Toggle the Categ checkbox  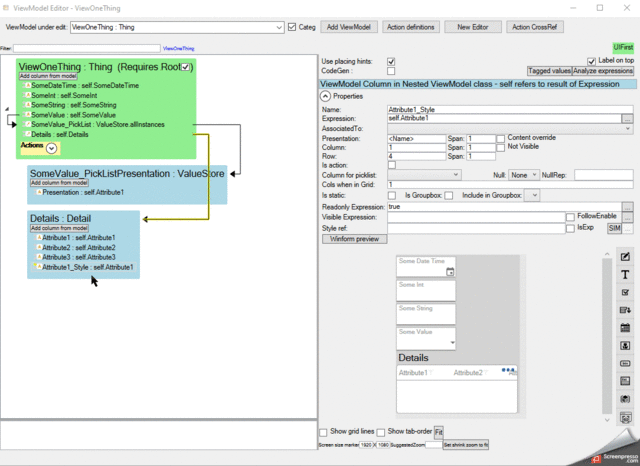coord(292,27)
